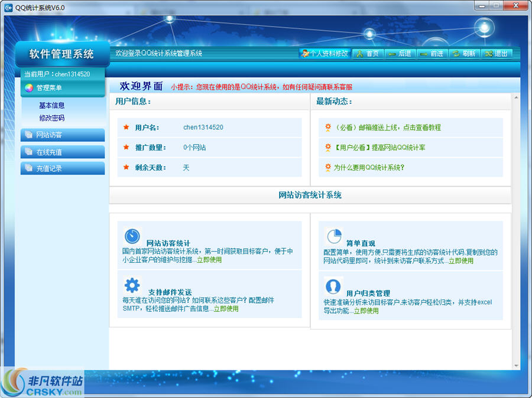532x398 pixels.
Task: Click the icon beside 充值记录
Action: click(29, 168)
